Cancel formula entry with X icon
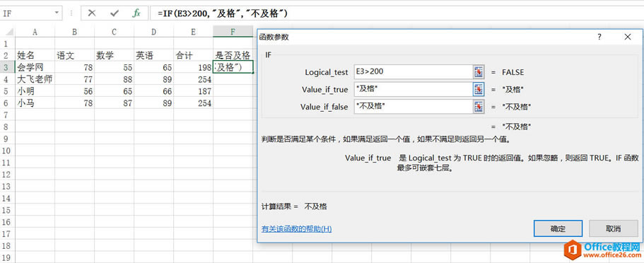 click(92, 13)
